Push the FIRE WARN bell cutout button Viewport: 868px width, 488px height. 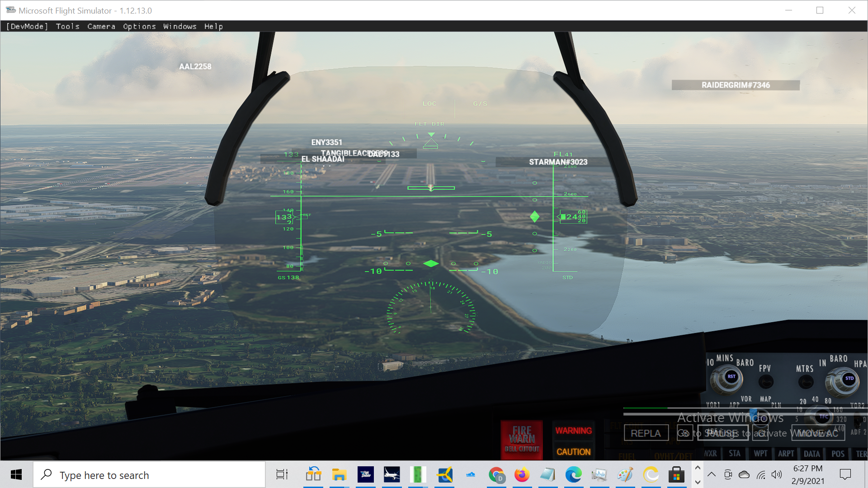[x=522, y=439]
